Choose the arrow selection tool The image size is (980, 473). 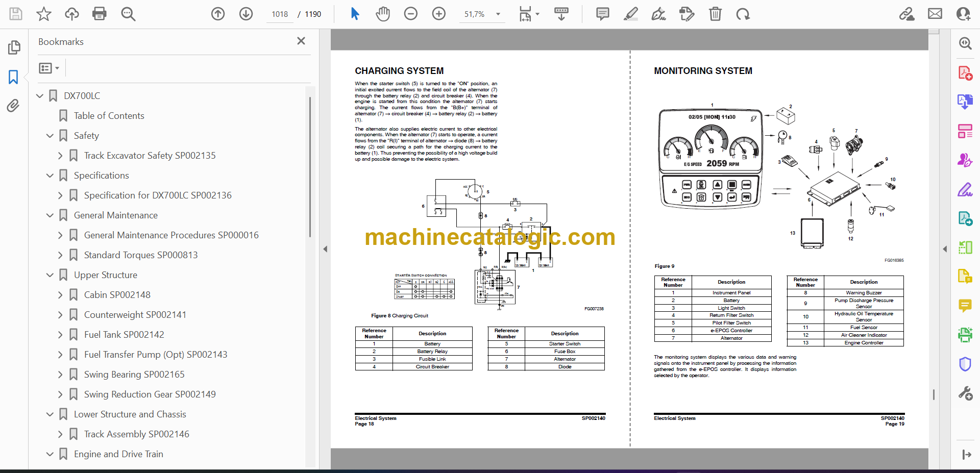[x=355, y=14]
